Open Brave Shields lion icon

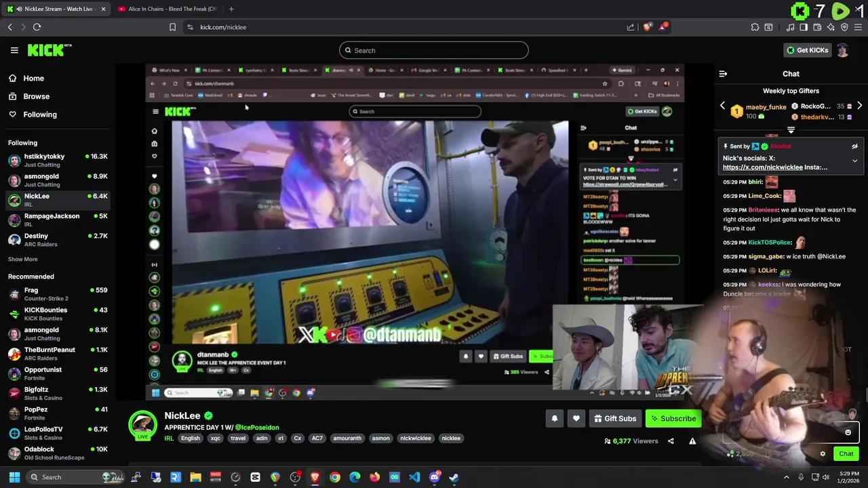coord(648,27)
